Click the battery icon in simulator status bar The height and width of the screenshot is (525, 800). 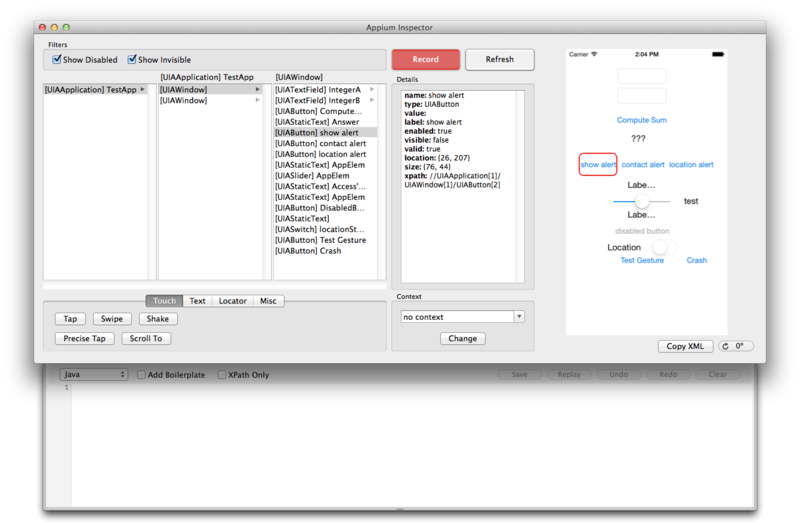click(718, 54)
